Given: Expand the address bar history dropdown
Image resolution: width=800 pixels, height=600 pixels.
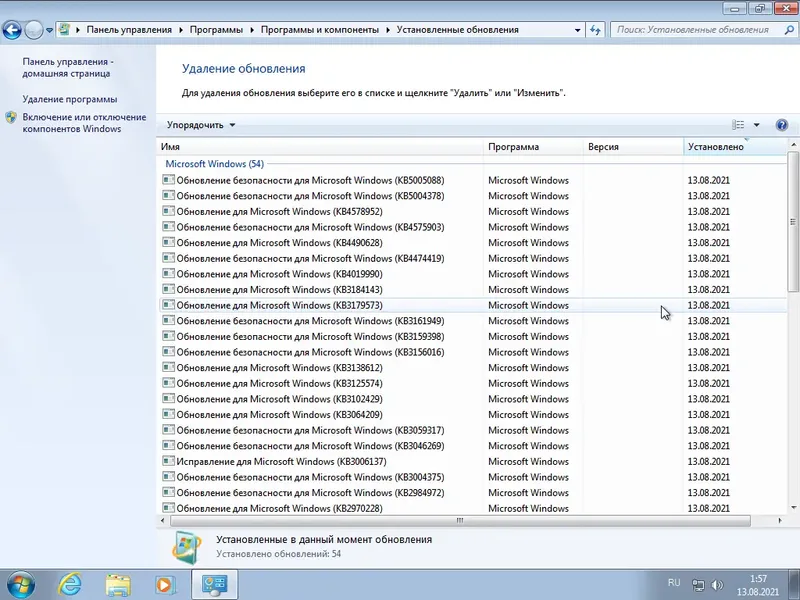Looking at the screenshot, I should pos(577,30).
